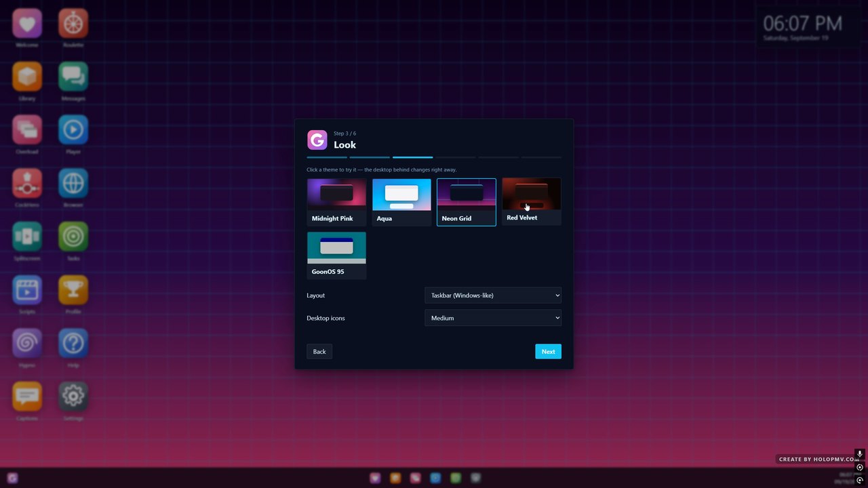Launch the Splitscreen desktop icon
The width and height of the screenshot is (868, 488).
tap(27, 237)
